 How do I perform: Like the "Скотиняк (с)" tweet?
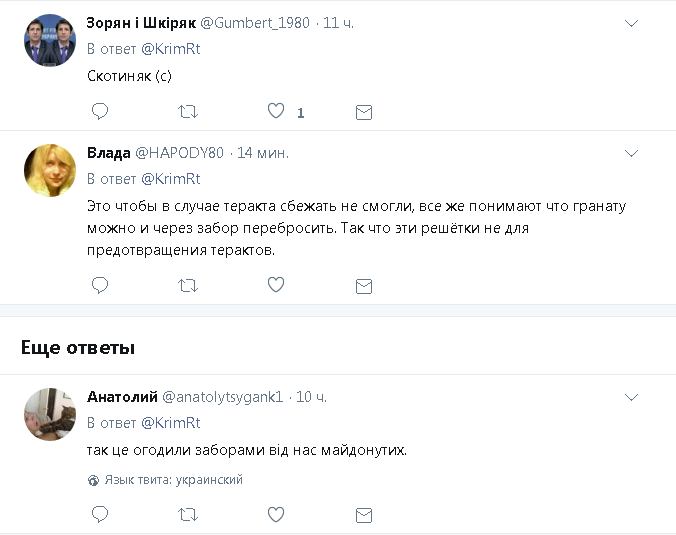pyautogui.click(x=276, y=111)
